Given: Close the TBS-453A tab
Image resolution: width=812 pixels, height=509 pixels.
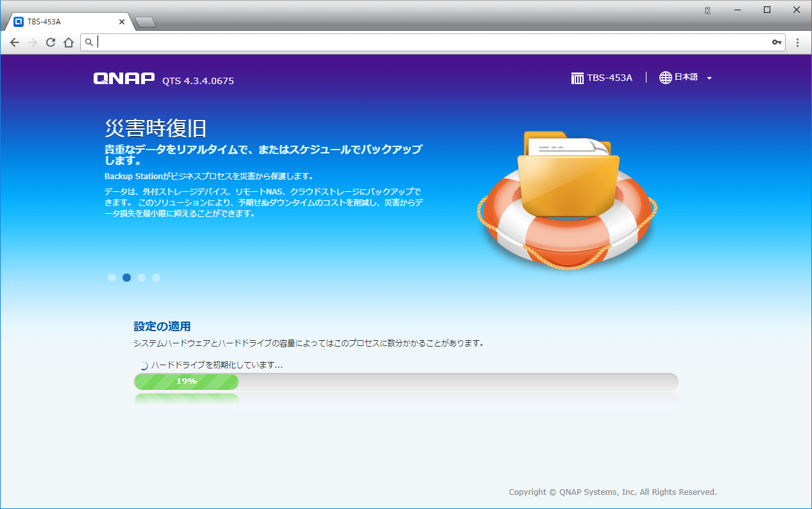Looking at the screenshot, I should tap(122, 22).
